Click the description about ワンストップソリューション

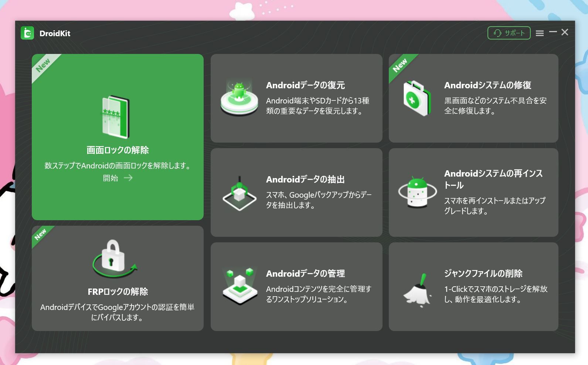pos(319,294)
